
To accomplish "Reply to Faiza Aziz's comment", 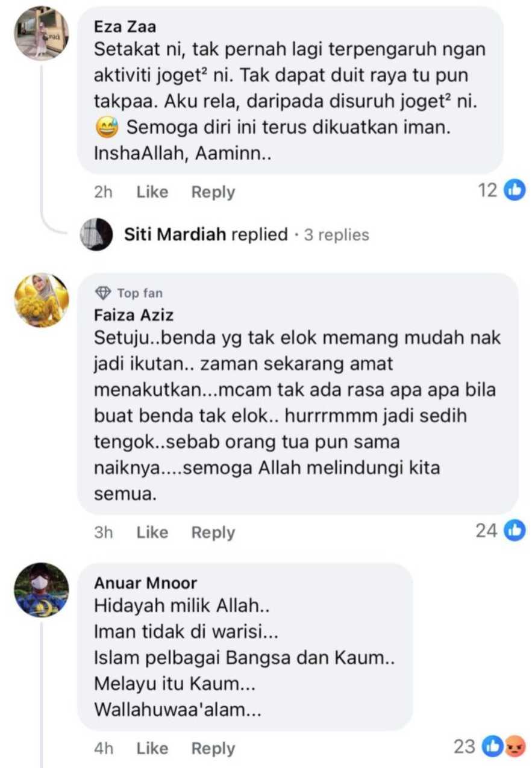I will pos(213,532).
